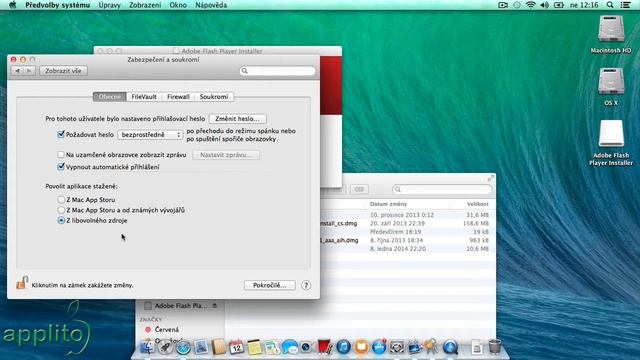Eject Adobe Flash Player in Finder sidebar
Viewport: 640px width, 360px height.
pos(215,306)
